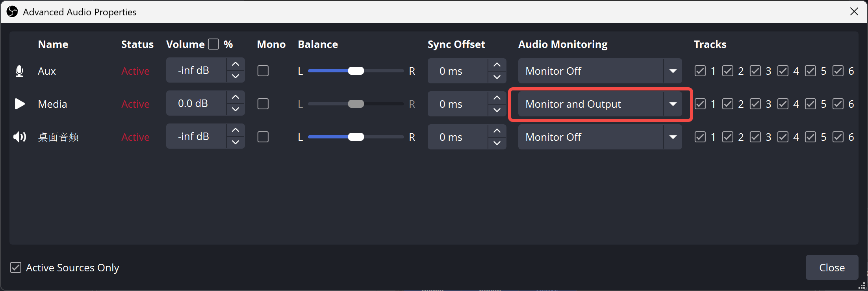
Task: Uncheck track 6 for Aux
Action: (838, 71)
